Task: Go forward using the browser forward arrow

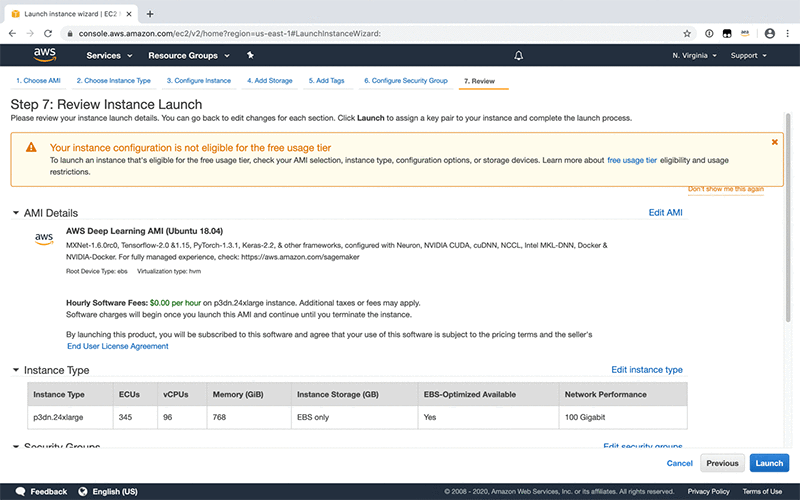Action: 30,34
